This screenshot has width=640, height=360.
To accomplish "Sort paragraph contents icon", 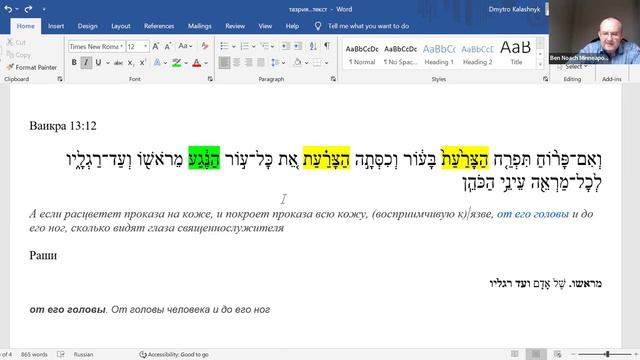I will pyautogui.click(x=313, y=46).
